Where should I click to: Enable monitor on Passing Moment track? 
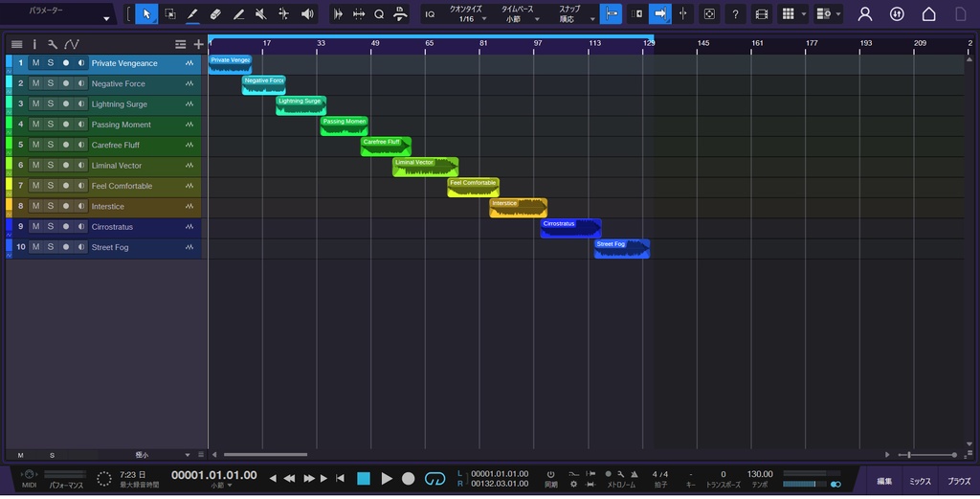tap(81, 125)
